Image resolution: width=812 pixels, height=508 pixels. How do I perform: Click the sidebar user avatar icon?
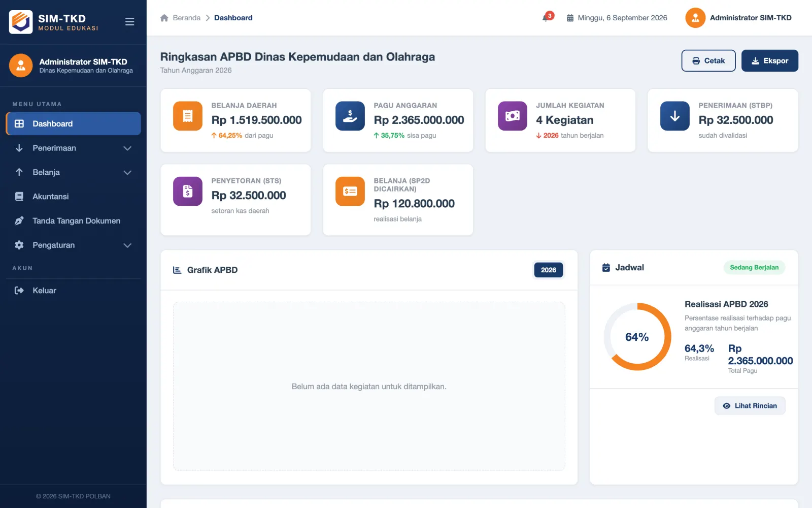point(21,66)
